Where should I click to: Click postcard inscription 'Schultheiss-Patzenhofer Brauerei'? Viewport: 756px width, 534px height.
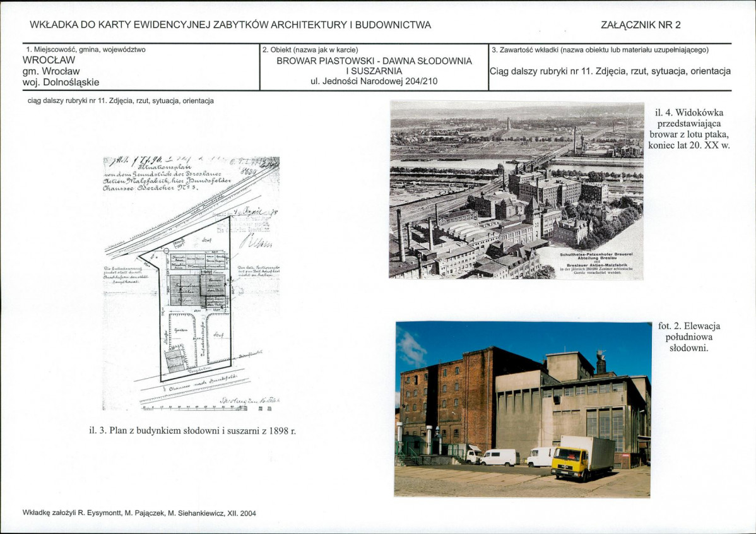point(596,254)
